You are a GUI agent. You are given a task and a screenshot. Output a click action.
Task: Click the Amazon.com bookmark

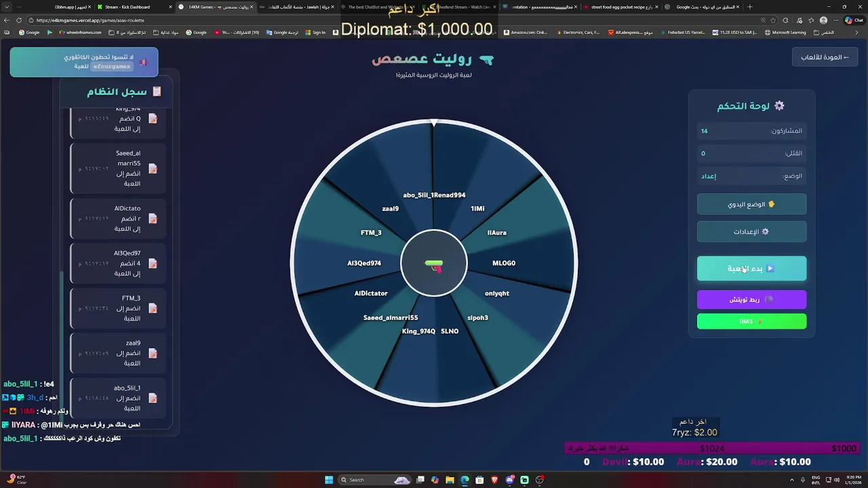pos(526,33)
